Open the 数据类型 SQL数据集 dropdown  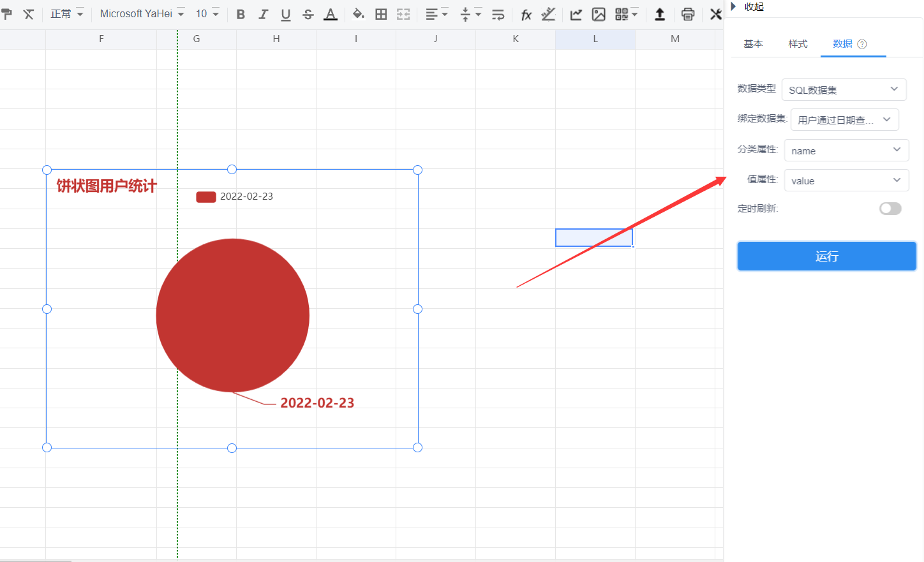844,90
